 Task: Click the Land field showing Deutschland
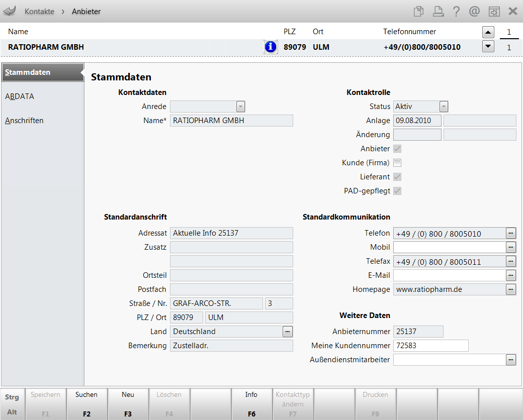point(226,332)
